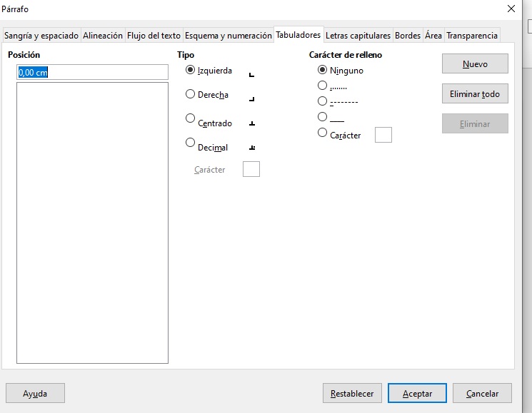Click the Restablecer button

click(x=352, y=393)
